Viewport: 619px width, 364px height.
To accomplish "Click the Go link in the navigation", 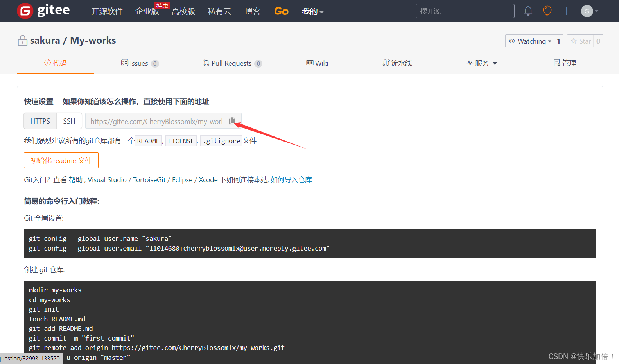I will point(281,11).
